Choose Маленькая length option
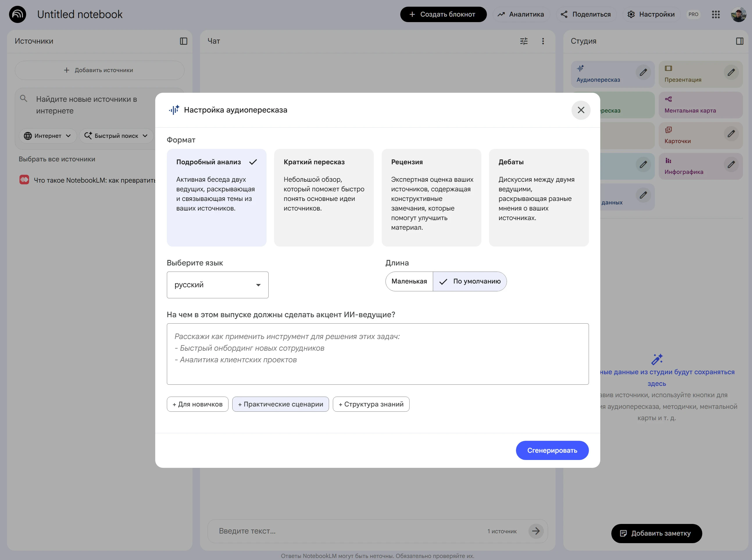Image resolution: width=752 pixels, height=560 pixels. (409, 281)
